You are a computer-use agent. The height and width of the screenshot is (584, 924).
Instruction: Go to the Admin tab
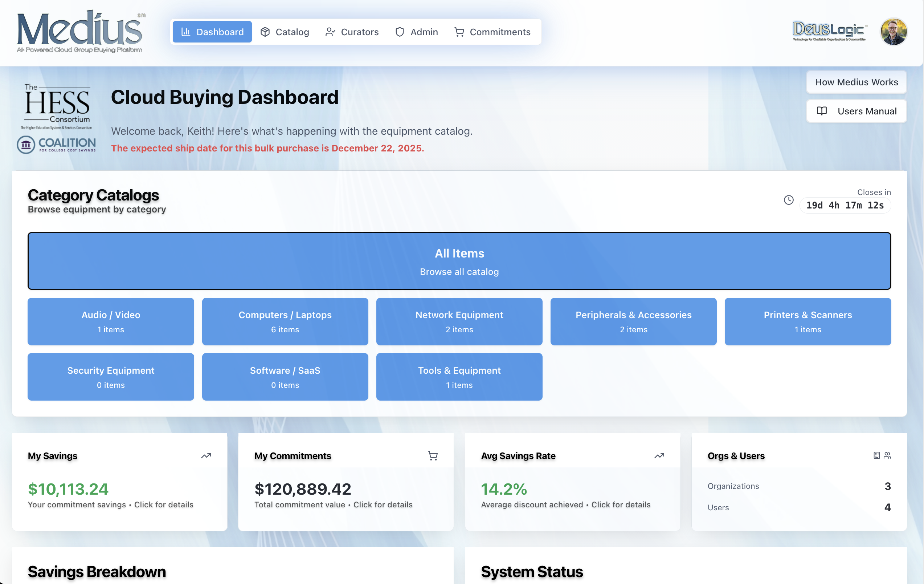416,32
